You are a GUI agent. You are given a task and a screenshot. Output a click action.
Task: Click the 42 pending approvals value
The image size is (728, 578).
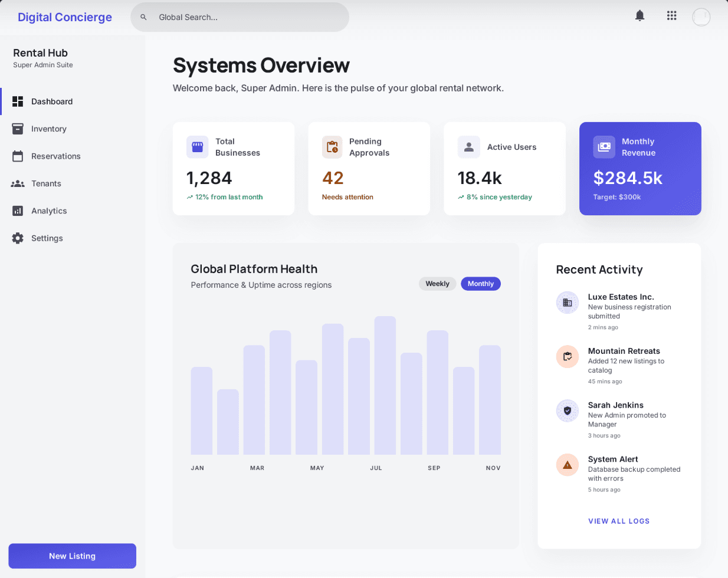click(x=333, y=178)
